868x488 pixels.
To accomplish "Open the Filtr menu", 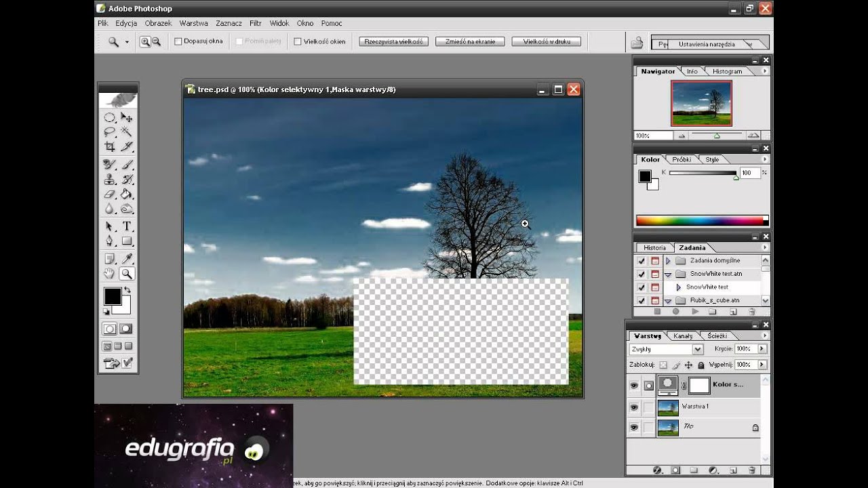I will click(x=256, y=23).
